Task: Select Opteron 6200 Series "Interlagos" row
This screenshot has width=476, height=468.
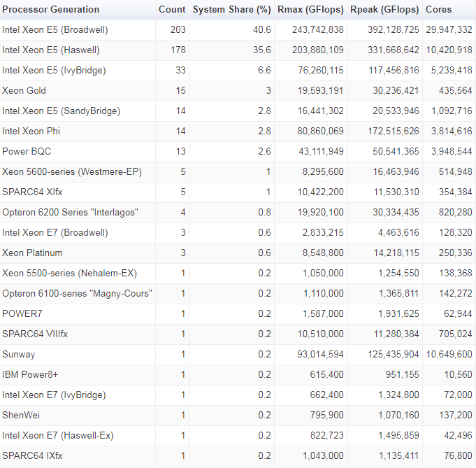Action: [238, 213]
